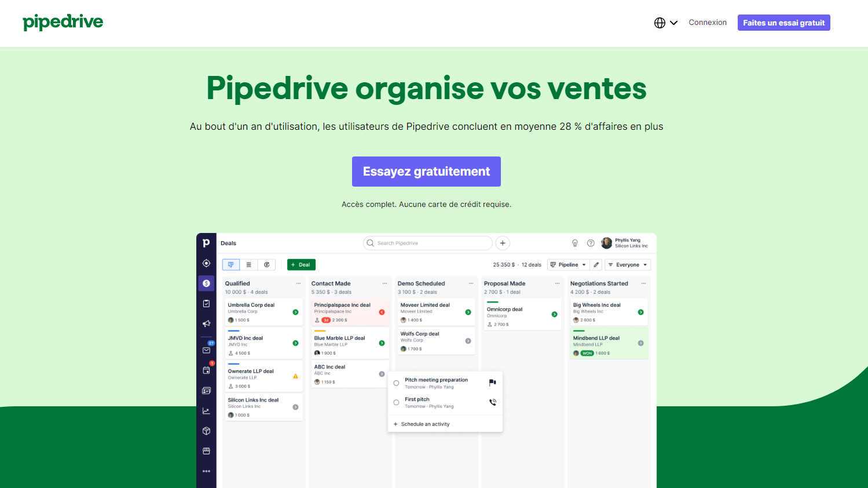The width and height of the screenshot is (868, 488).
Task: Open the Connexion login link
Action: coord(708,23)
